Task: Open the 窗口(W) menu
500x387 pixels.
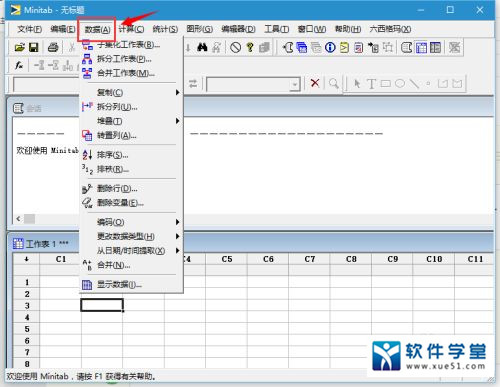Action: click(312, 29)
